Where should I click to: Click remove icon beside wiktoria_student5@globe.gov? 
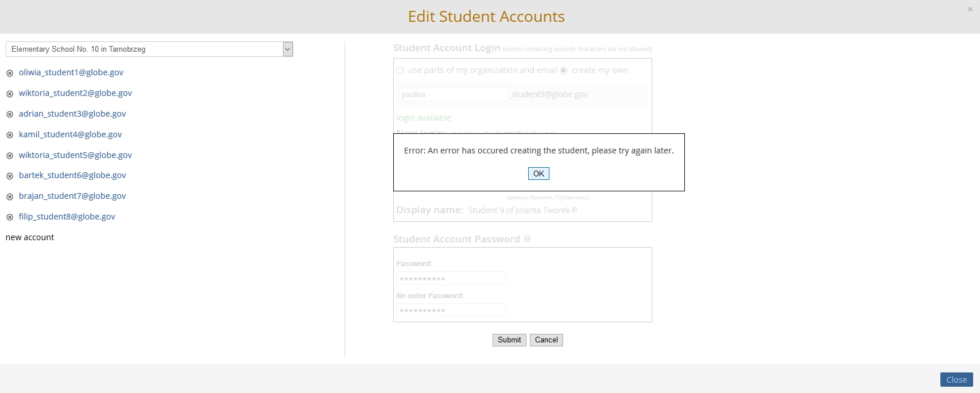[x=10, y=156]
